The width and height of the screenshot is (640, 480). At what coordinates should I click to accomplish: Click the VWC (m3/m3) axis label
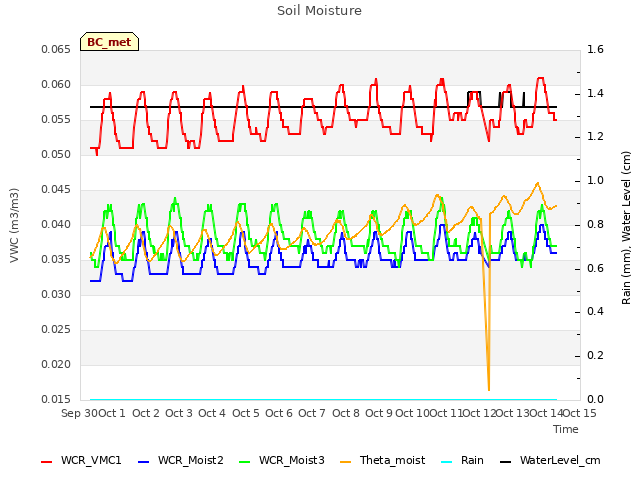(14, 225)
